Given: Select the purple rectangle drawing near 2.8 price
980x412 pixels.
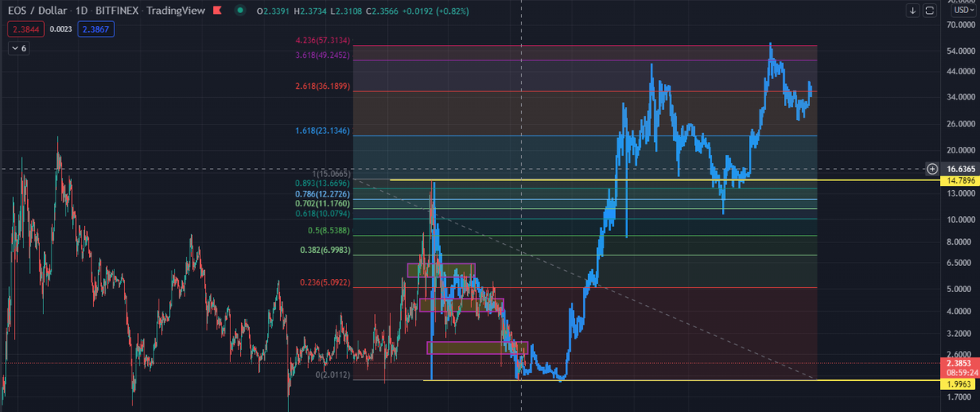Looking at the screenshot, I should tap(478, 348).
